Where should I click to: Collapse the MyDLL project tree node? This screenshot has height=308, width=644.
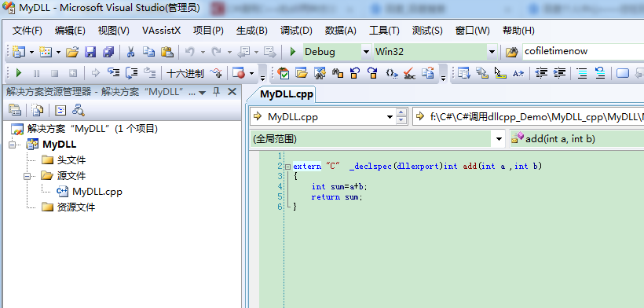pyautogui.click(x=12, y=145)
